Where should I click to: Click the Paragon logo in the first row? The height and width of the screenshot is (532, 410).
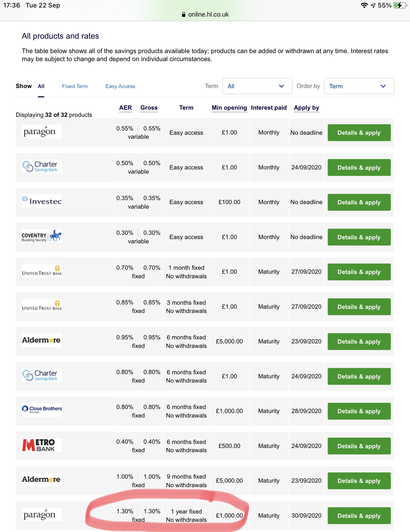(42, 132)
